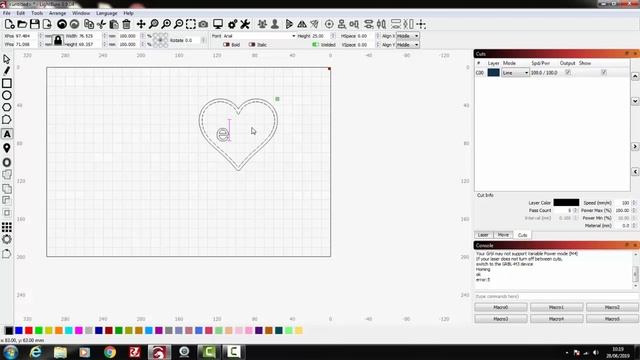The height and width of the screenshot is (360, 640).
Task: Open the Align Y Middle dropdown
Action: (x=408, y=44)
